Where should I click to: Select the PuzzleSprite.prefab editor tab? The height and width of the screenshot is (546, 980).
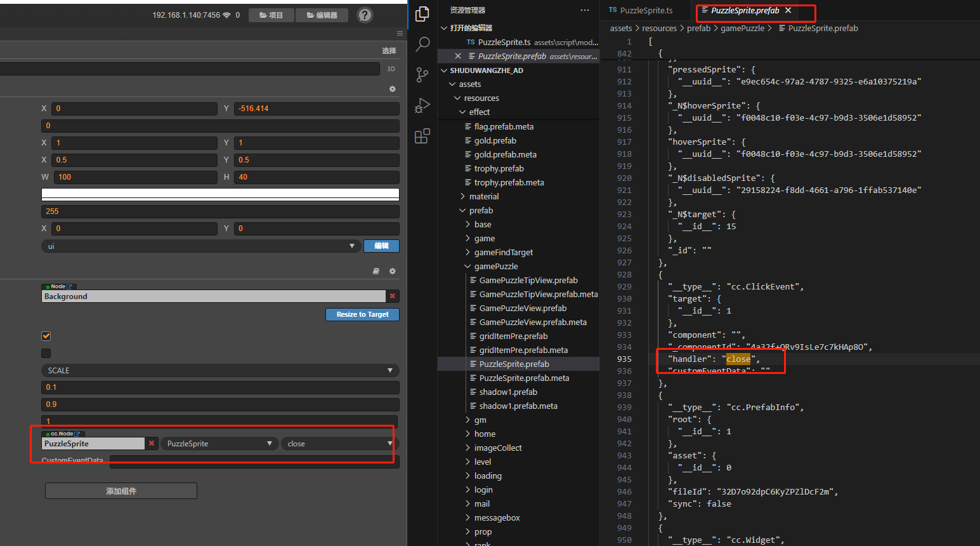pos(745,10)
